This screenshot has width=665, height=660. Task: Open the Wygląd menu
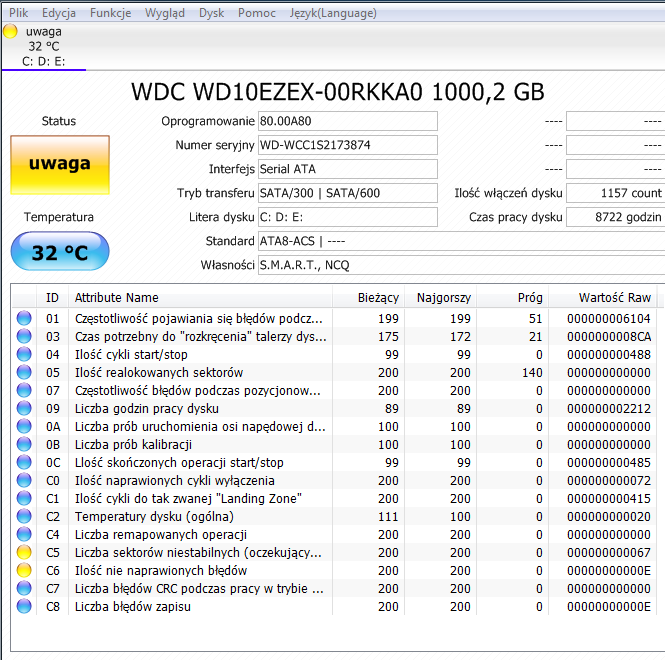(165, 13)
